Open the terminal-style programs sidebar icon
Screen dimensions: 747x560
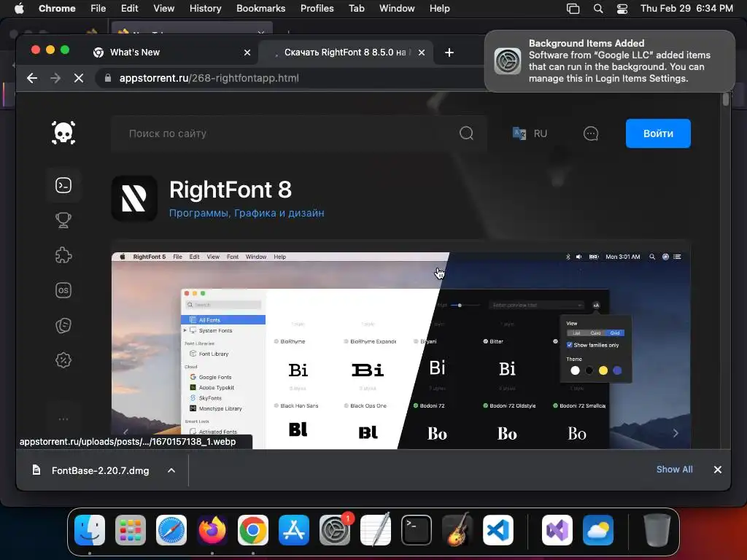(63, 185)
